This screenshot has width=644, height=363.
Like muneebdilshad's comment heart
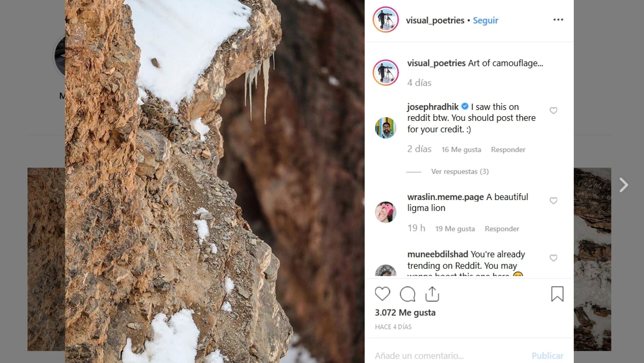553,258
